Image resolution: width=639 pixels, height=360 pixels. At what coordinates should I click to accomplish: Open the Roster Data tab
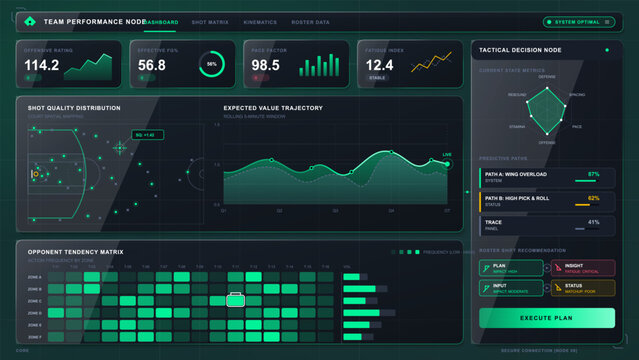[310, 22]
